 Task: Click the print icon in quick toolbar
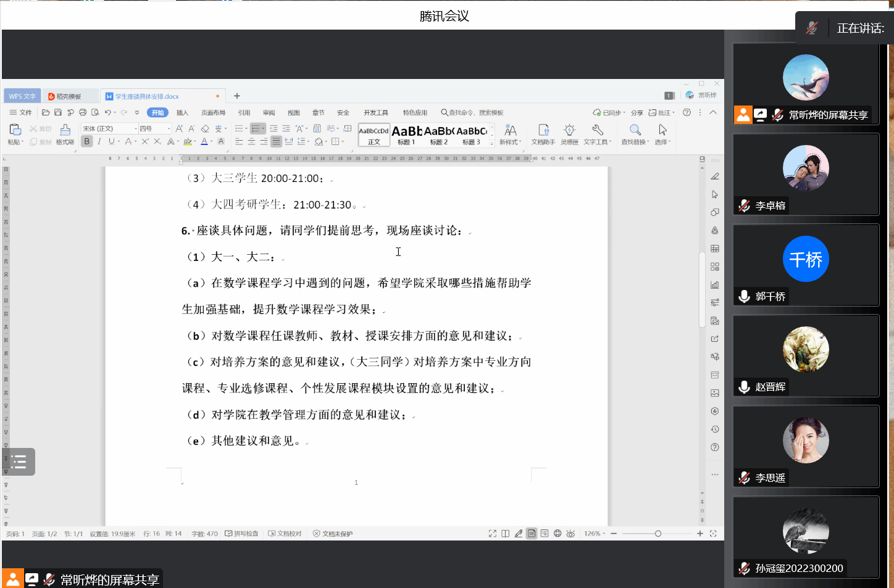click(83, 112)
